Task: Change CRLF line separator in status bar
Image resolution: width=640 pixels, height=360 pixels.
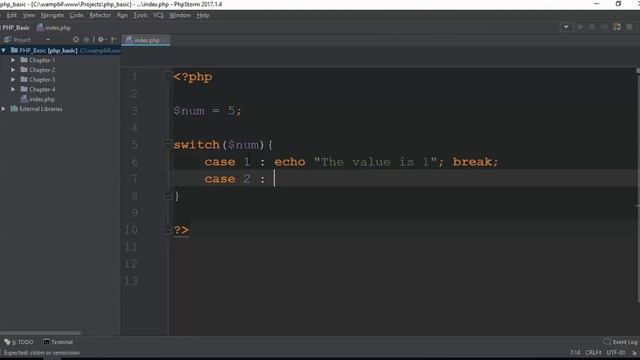Action: 593,353
